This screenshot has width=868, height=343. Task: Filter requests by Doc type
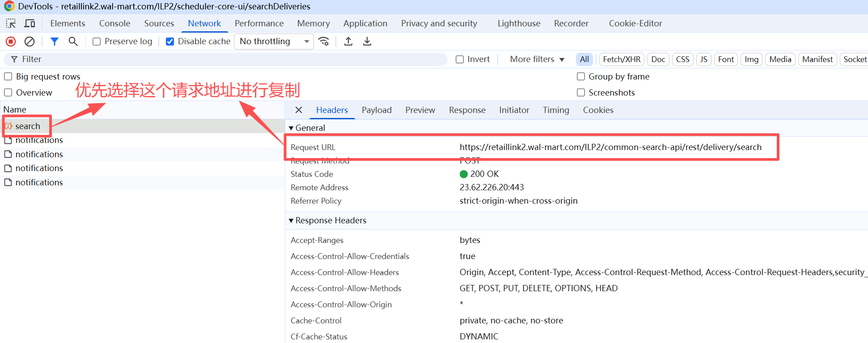point(658,59)
